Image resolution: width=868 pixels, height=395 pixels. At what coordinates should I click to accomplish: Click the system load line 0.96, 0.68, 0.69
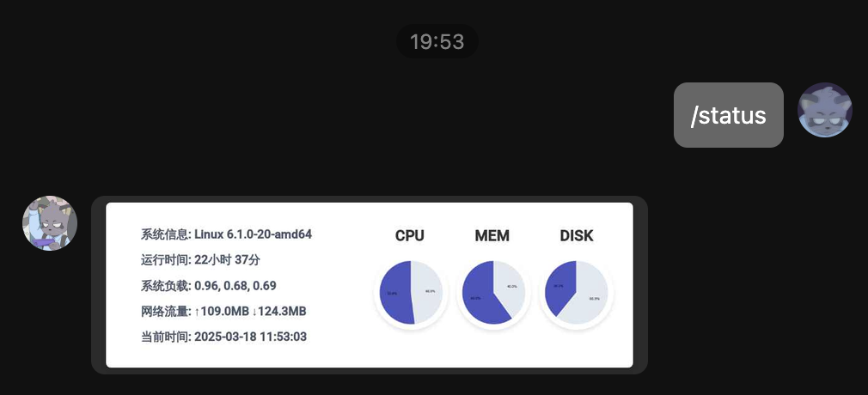[x=208, y=286]
